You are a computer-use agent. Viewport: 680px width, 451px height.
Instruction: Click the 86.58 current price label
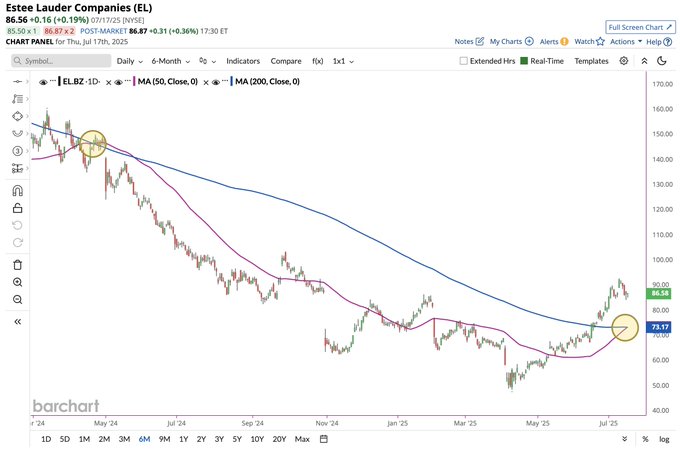coord(659,294)
